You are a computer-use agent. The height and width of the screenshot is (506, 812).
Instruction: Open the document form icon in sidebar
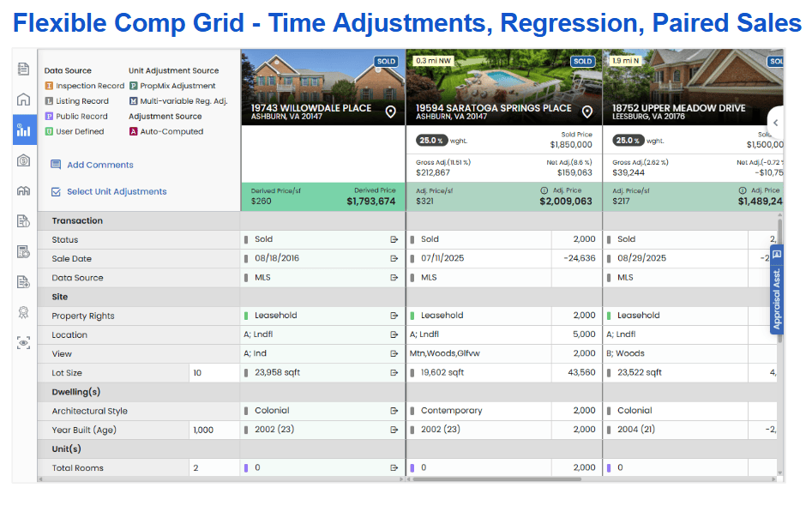tap(24, 69)
